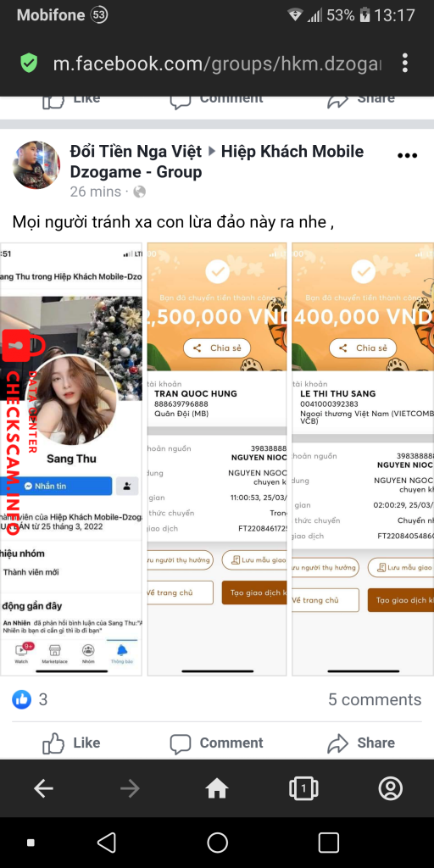Image resolution: width=434 pixels, height=868 pixels.
Task: Tap the Android home circle button
Action: [x=217, y=843]
